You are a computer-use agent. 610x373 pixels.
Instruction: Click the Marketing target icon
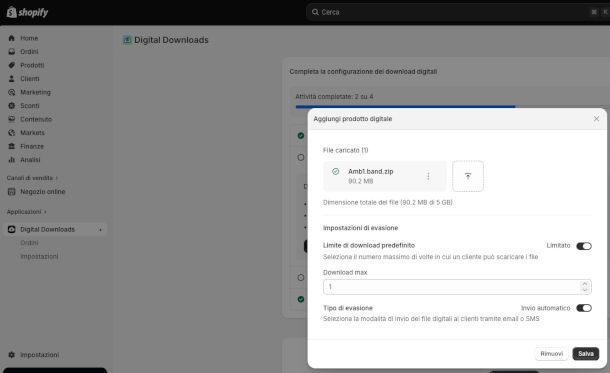click(12, 92)
